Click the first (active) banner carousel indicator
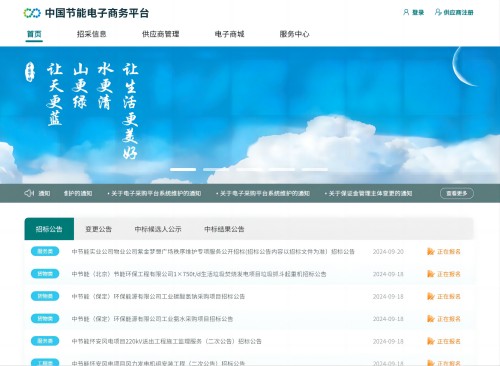500x366 pixels. [x=183, y=170]
